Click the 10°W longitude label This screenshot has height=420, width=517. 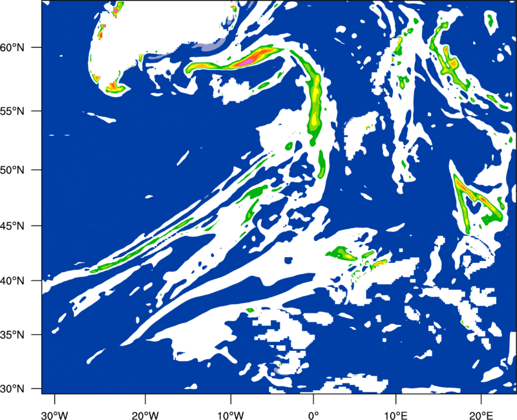click(x=230, y=415)
